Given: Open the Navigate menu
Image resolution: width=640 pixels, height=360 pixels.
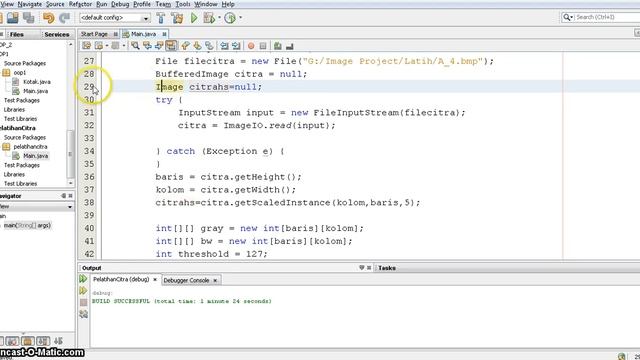Looking at the screenshot, I should [x=30, y=4].
